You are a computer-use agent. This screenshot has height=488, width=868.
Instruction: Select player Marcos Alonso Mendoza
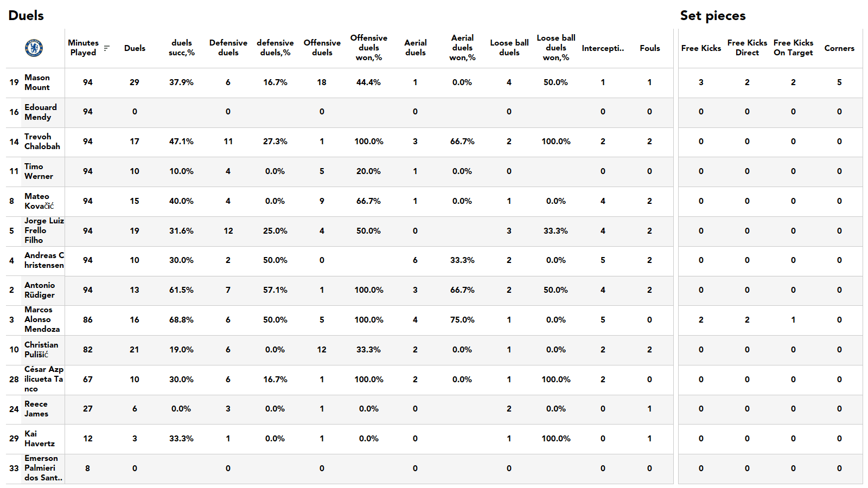click(42, 319)
